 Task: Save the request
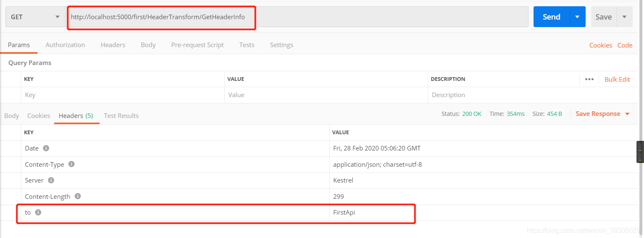tap(603, 17)
